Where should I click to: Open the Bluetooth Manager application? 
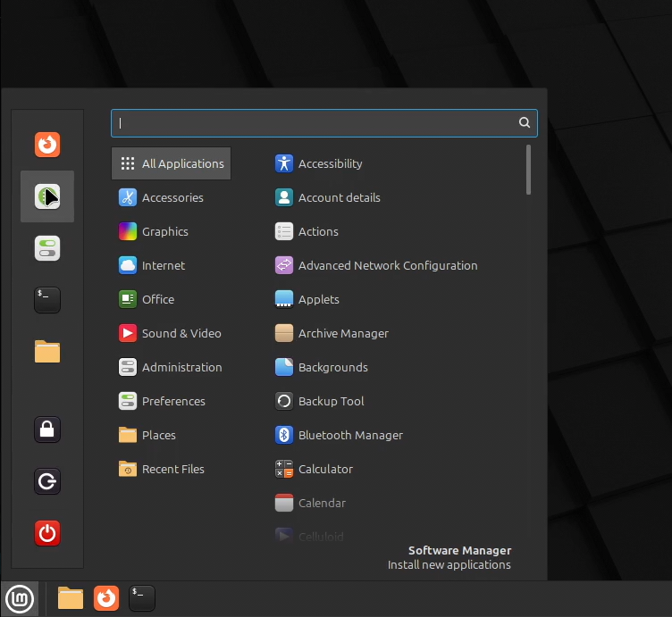[339, 435]
